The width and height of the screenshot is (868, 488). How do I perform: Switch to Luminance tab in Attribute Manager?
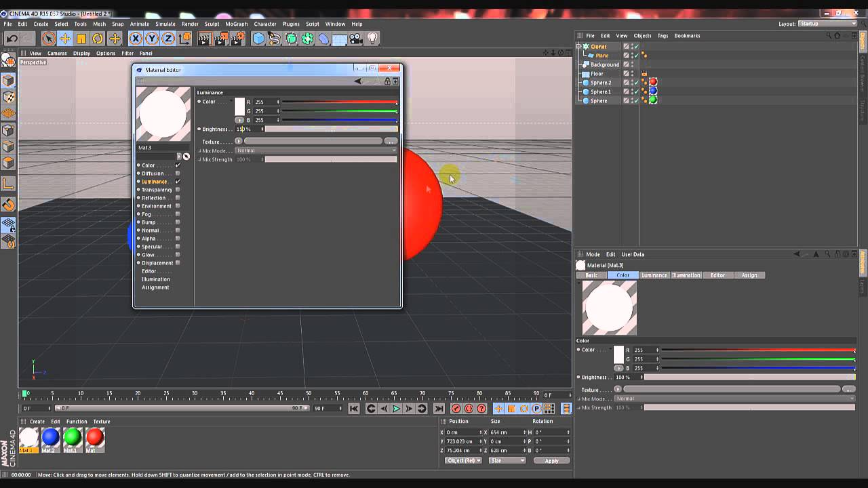pyautogui.click(x=654, y=275)
